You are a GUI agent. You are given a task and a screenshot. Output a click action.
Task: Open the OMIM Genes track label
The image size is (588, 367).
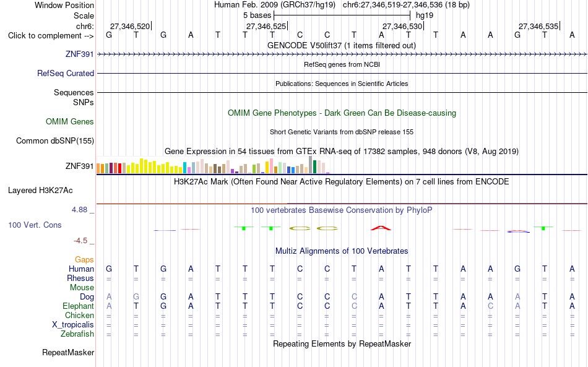click(70, 121)
